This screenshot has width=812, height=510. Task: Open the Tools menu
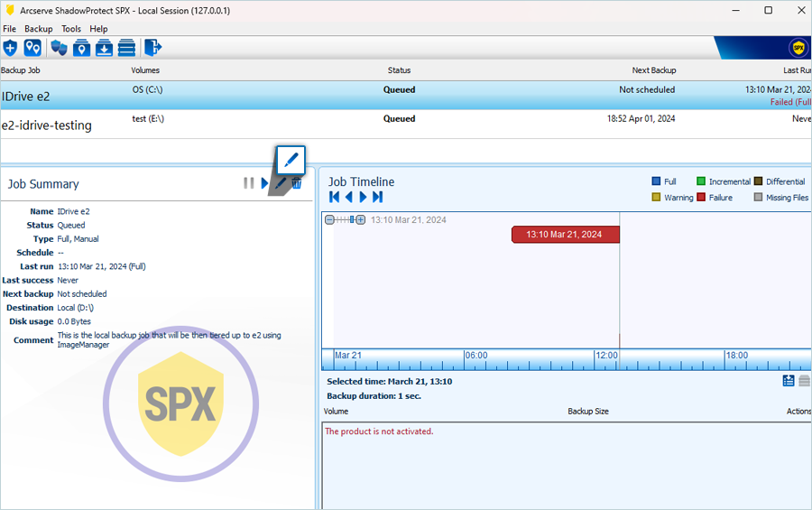pos(71,29)
